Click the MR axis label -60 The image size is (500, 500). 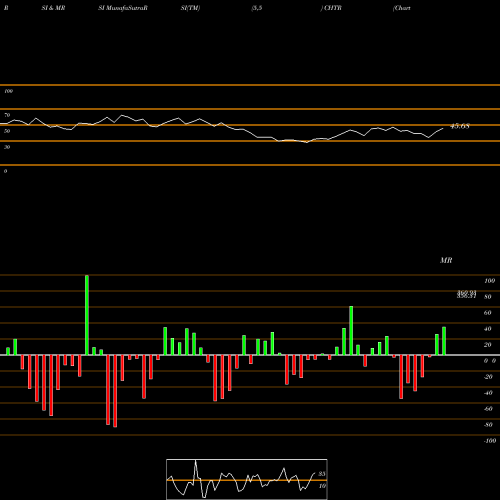coord(488,409)
